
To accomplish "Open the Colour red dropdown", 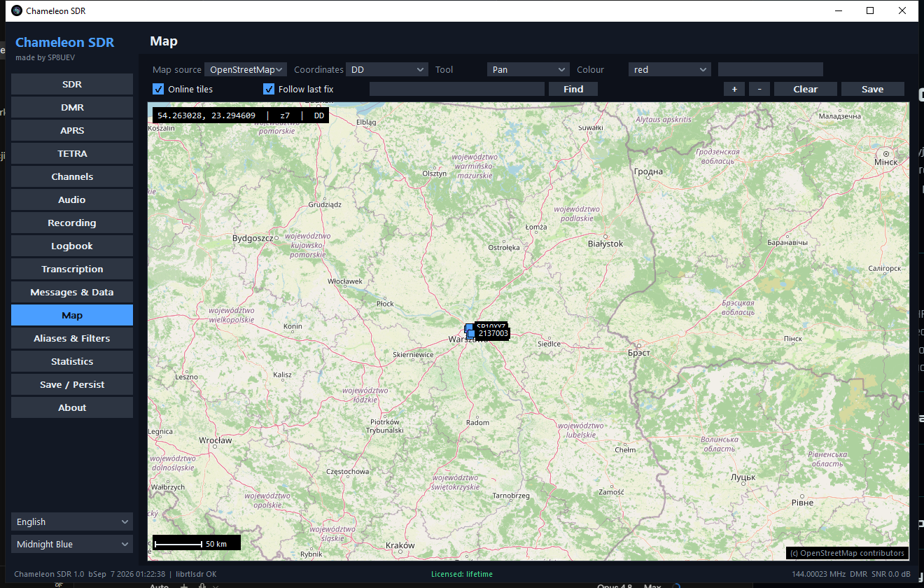I will click(x=670, y=69).
